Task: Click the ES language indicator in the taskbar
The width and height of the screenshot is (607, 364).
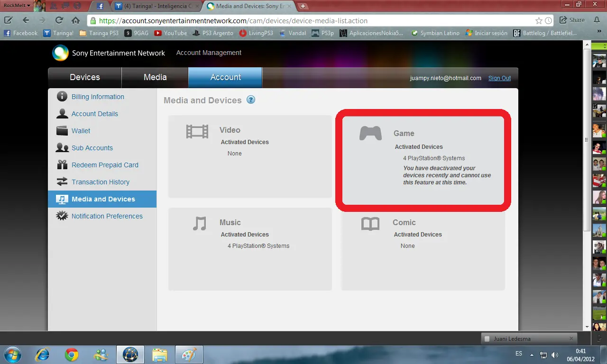Action: 519,354
